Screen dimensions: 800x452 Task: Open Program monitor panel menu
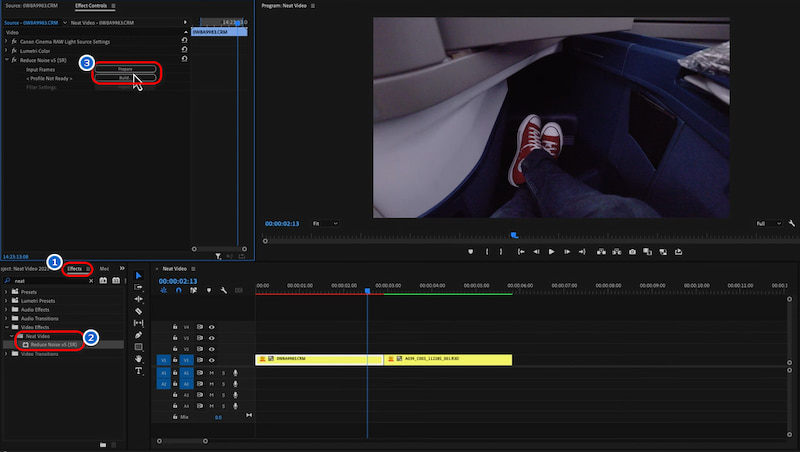[313, 6]
